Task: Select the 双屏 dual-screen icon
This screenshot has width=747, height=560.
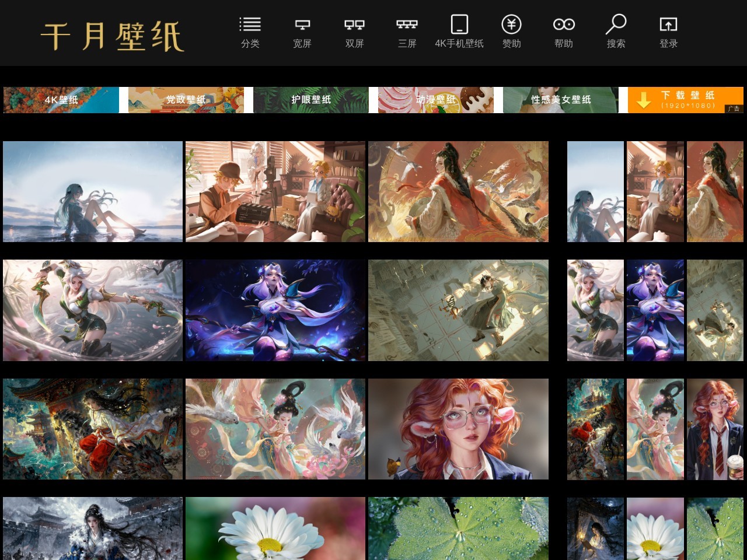Action: 354,24
